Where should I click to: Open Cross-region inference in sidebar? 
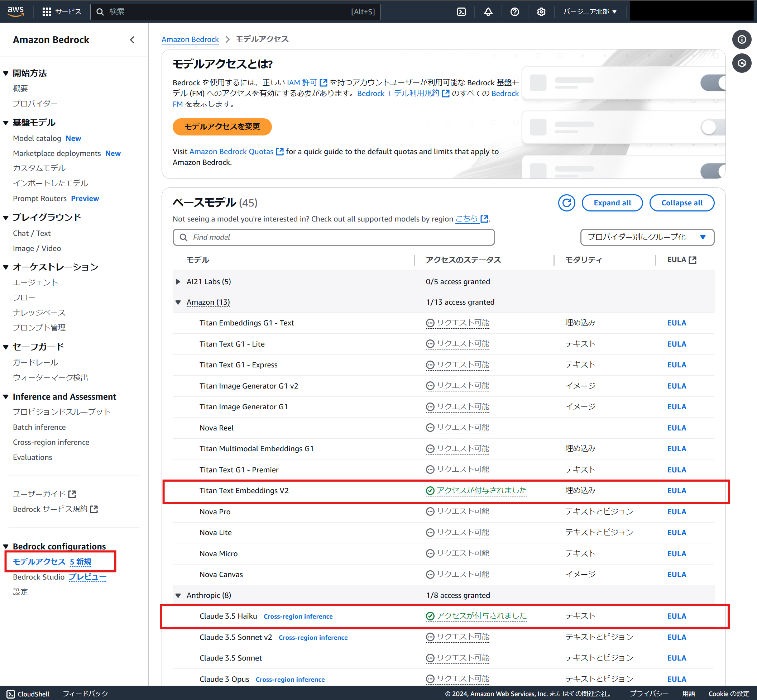[x=51, y=442]
